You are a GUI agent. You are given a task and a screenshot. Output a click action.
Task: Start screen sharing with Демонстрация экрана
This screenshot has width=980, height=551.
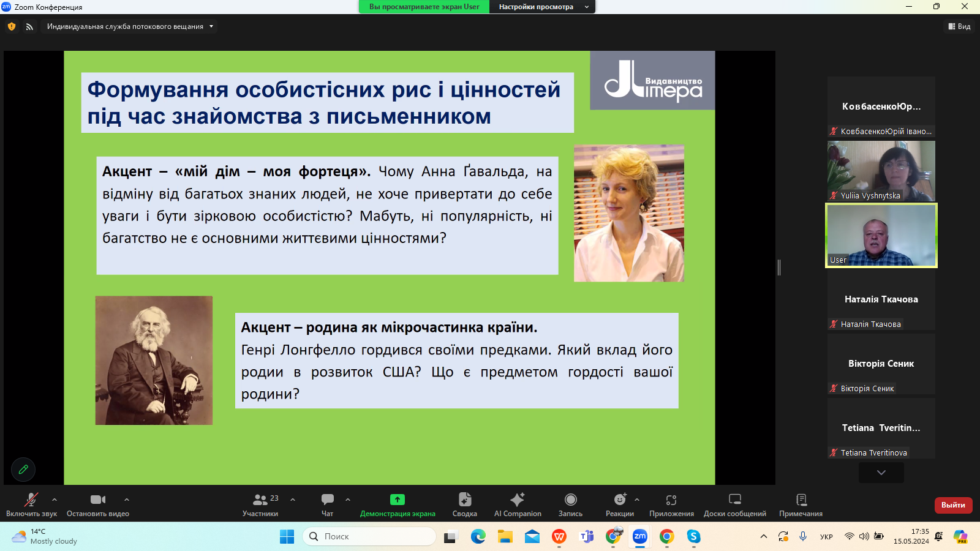(398, 504)
